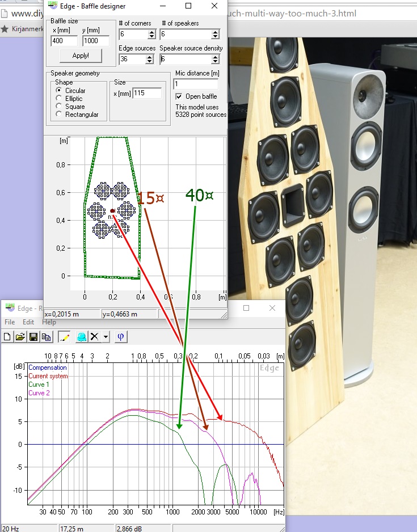Click the red mic marker on baffle
The width and height of the screenshot is (417, 532).
click(112, 210)
